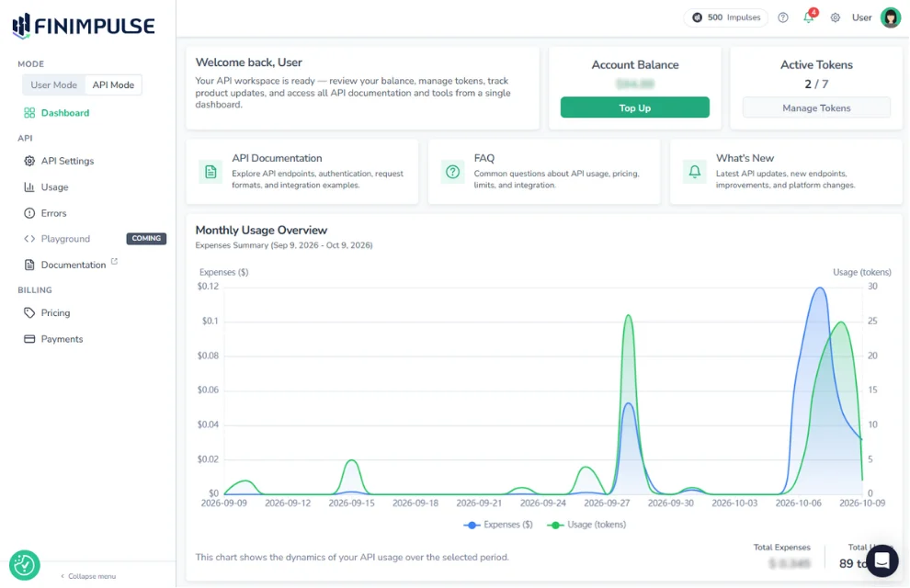
Task: Open the user avatar menu
Action: coord(891,17)
